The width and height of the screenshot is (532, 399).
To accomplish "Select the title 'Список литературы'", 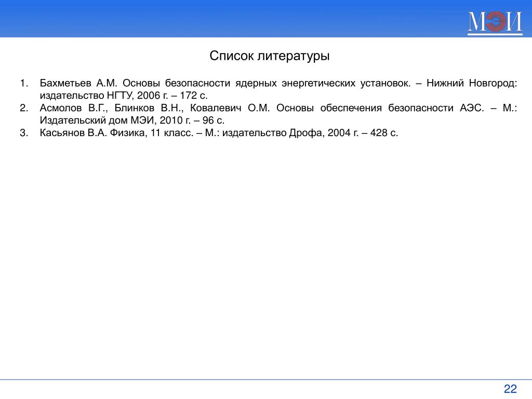I will [270, 56].
